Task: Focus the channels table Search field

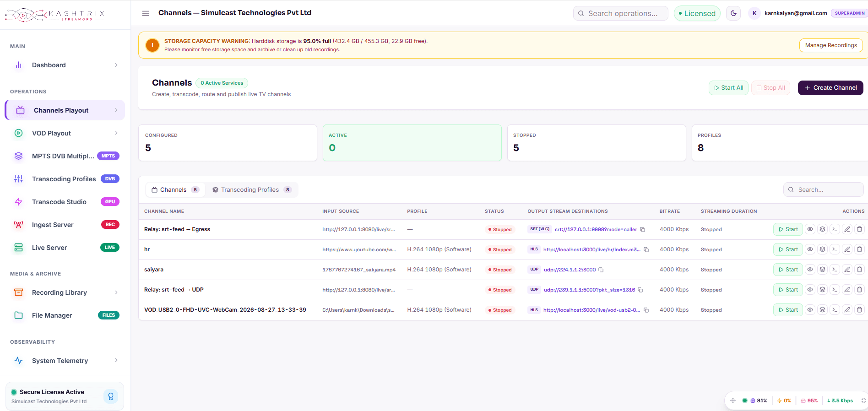Action: [x=823, y=189]
